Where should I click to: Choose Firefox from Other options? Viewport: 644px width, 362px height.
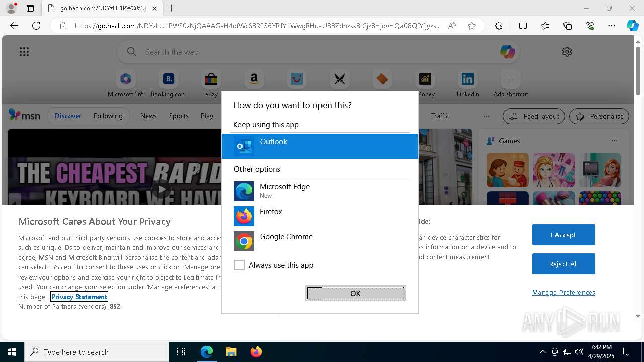click(320, 216)
